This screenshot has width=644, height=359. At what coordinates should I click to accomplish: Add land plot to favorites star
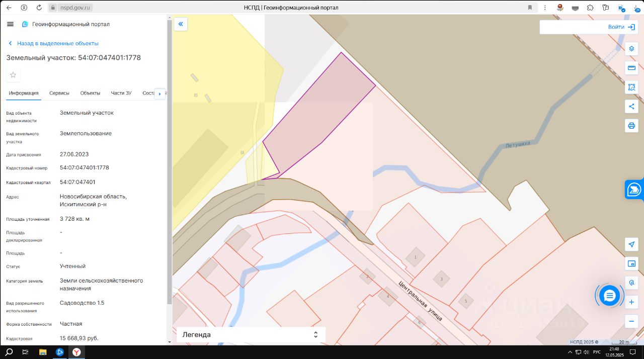tap(13, 75)
